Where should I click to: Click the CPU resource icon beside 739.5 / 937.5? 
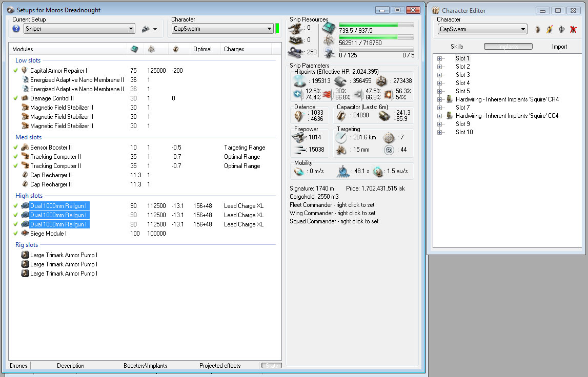(329, 28)
